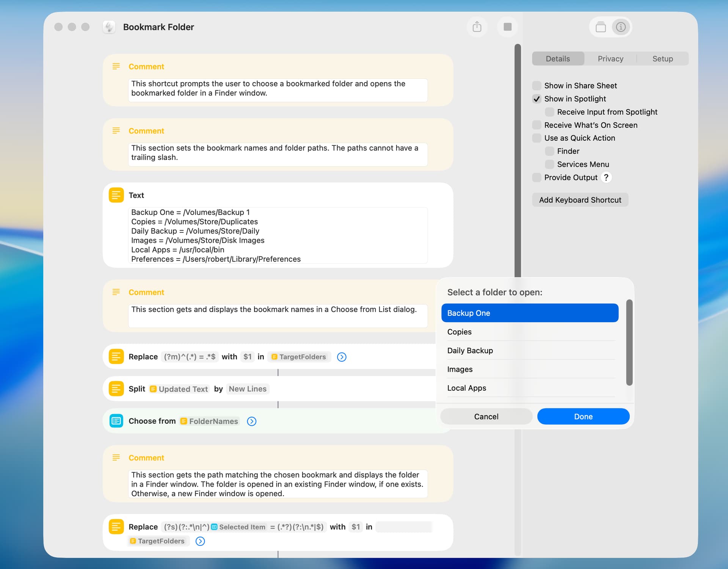Click the share icon in title bar
This screenshot has height=569, width=728.
click(477, 27)
